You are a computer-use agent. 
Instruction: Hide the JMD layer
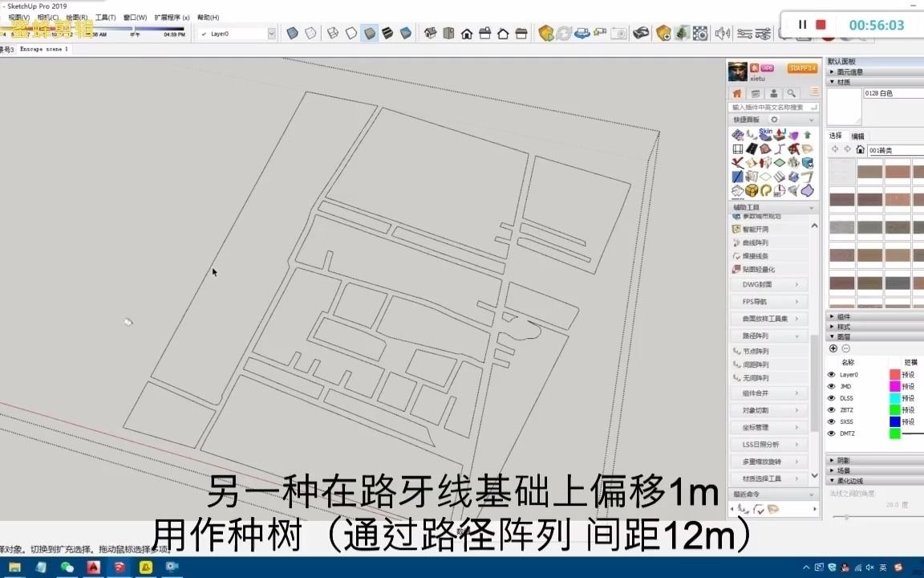coord(831,386)
